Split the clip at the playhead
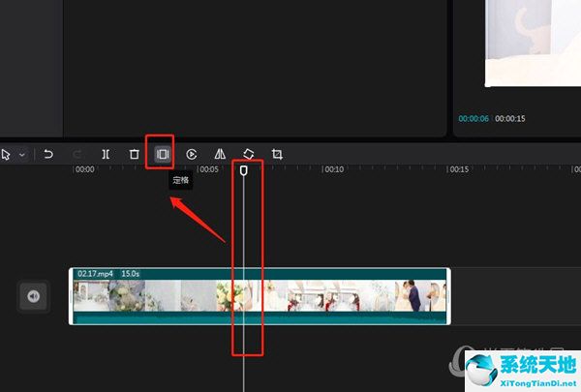The image size is (581, 392). click(106, 154)
